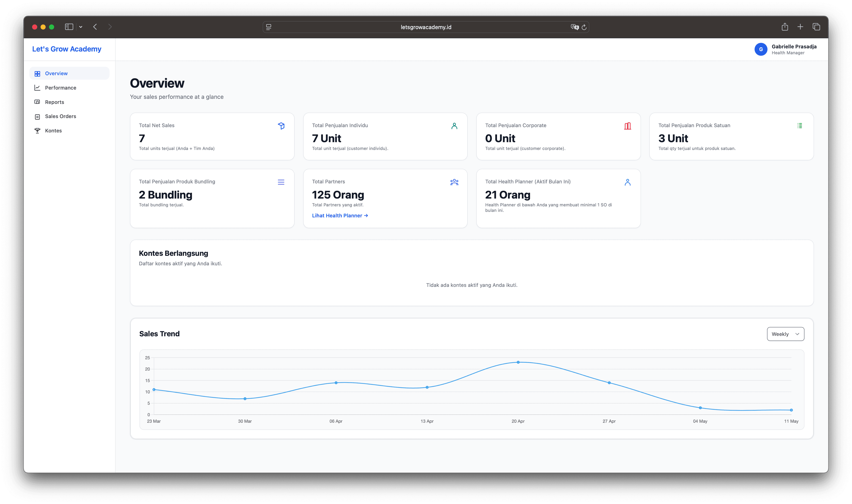Click the 20 Apr peak data point

click(x=518, y=362)
